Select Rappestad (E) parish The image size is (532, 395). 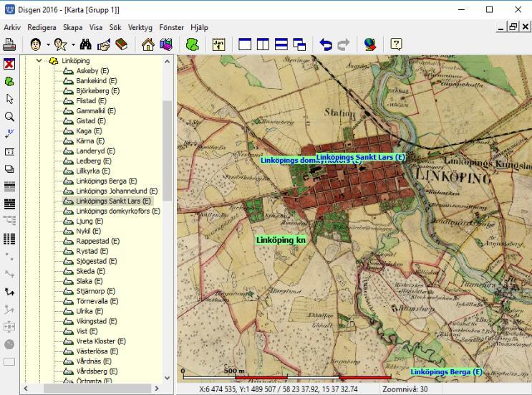click(97, 241)
